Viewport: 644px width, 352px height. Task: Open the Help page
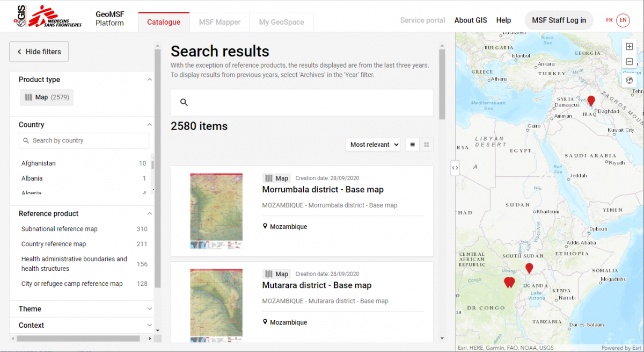(503, 20)
